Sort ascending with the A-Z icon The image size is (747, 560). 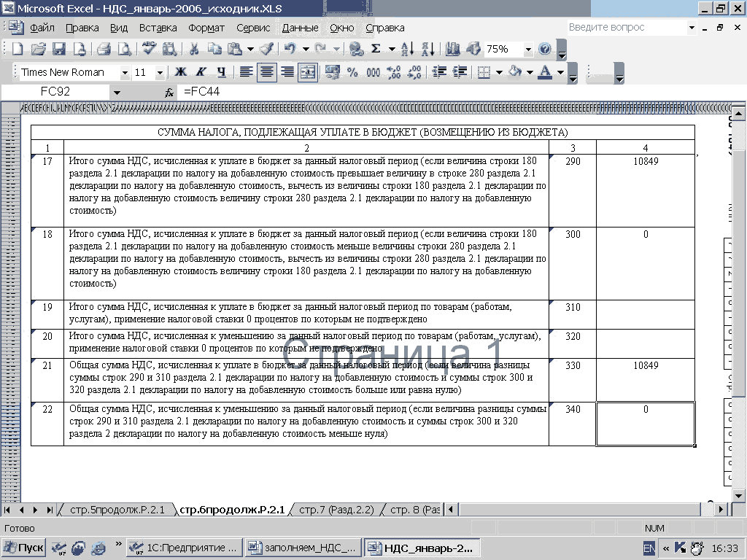pos(408,49)
